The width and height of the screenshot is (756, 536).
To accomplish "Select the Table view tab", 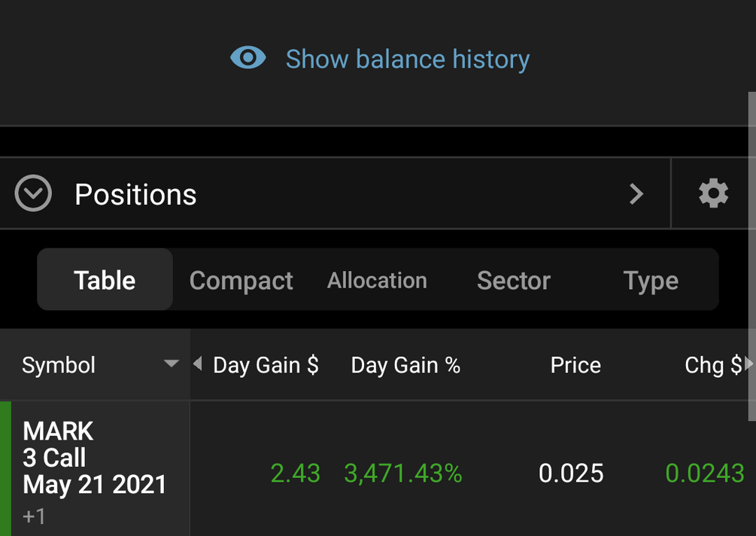I will [105, 280].
